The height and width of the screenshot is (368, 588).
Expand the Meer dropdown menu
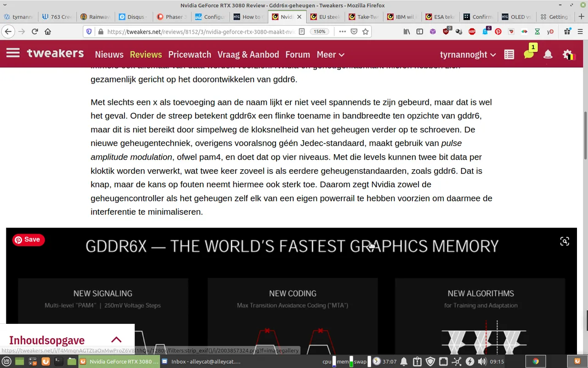click(x=331, y=54)
